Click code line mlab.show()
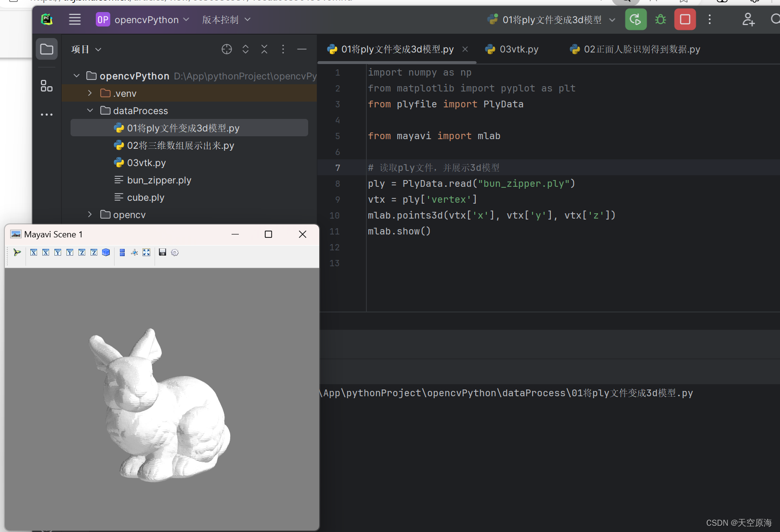780x532 pixels. tap(399, 231)
